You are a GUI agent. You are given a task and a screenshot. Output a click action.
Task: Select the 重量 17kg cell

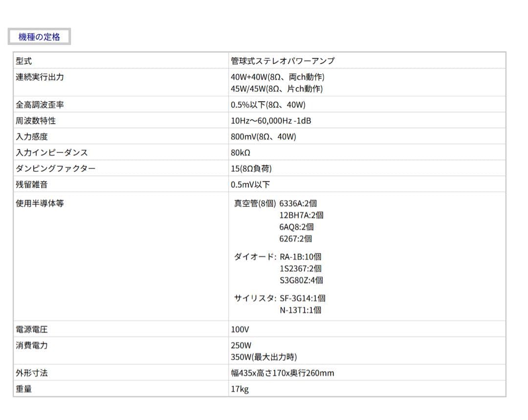(x=239, y=389)
